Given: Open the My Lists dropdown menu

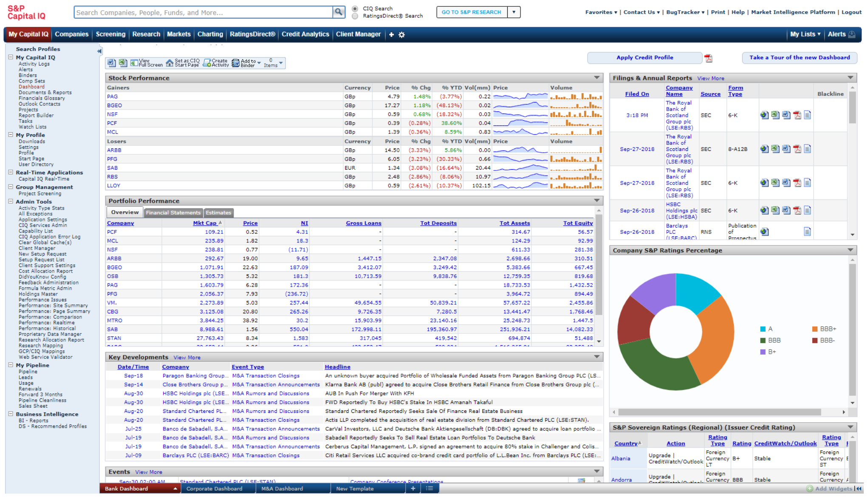Looking at the screenshot, I should pos(805,35).
